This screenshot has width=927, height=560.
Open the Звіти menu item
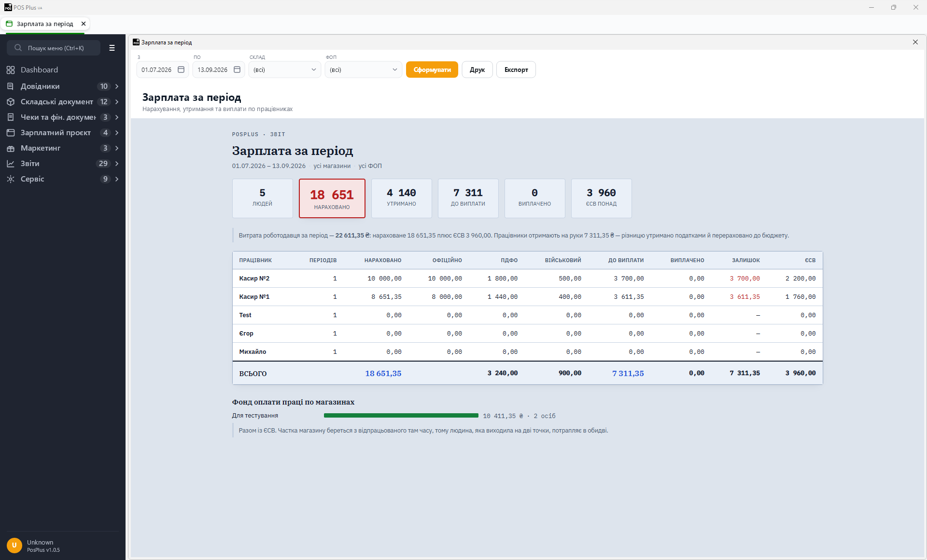pos(63,164)
